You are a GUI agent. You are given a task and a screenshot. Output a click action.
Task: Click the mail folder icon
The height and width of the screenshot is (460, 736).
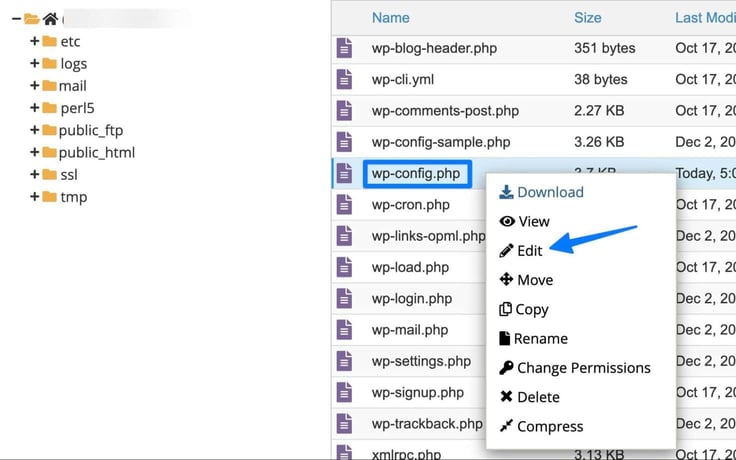tap(49, 85)
